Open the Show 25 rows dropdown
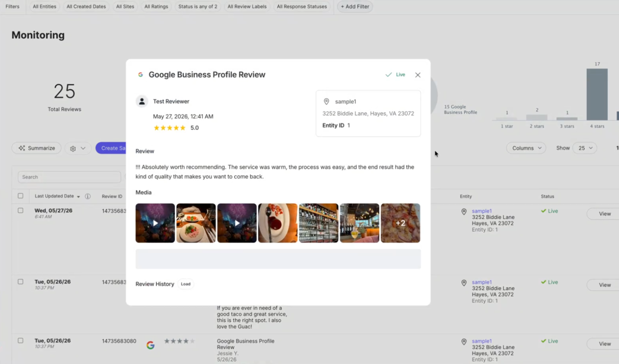 pos(585,148)
